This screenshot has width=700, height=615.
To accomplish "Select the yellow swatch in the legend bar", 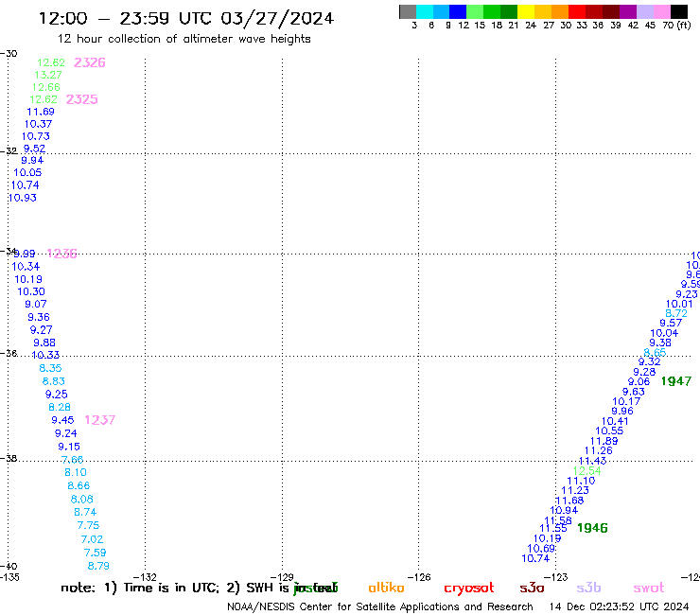I will [x=526, y=11].
